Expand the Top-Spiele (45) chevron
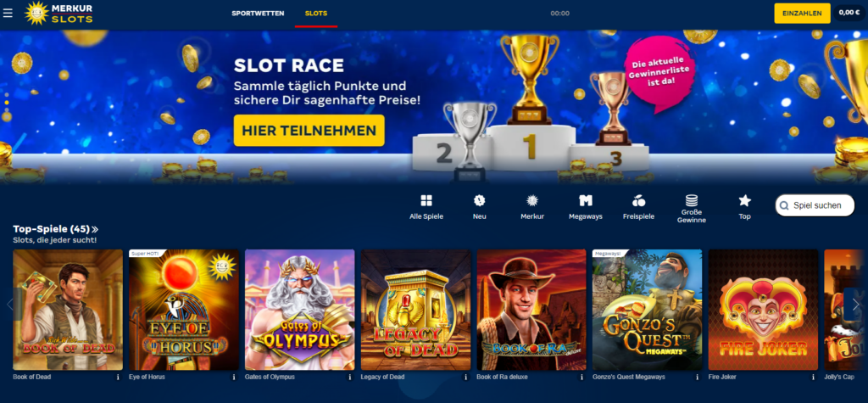Screen dimensions: 868x403 [x=95, y=229]
